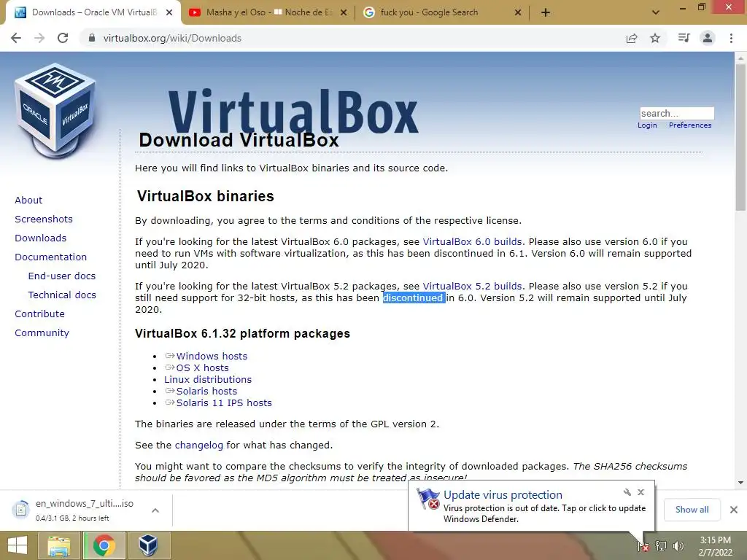Click the page vertical scrollbar thumb
Viewport: 747px width, 560px height.
point(740,137)
